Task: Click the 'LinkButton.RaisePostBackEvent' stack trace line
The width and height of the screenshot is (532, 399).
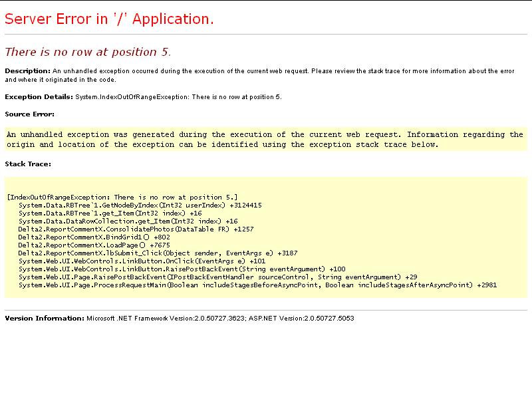Action: (182, 269)
